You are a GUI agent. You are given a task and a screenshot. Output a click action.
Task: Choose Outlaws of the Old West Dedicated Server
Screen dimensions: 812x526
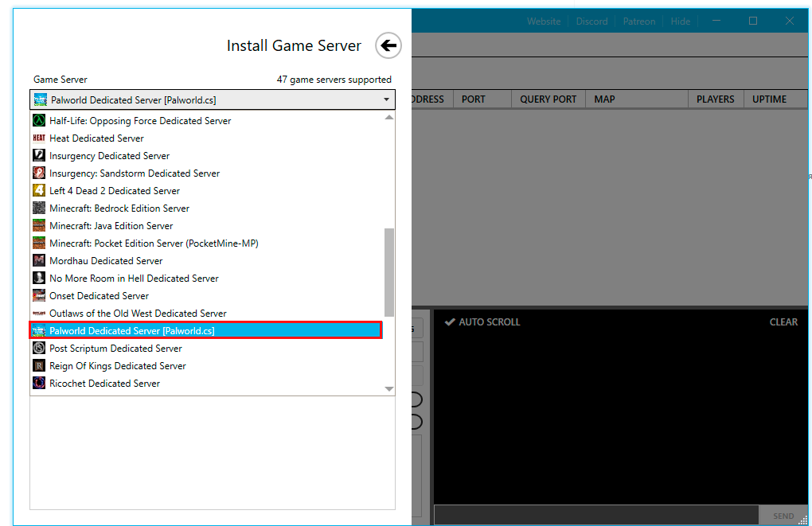click(207, 314)
